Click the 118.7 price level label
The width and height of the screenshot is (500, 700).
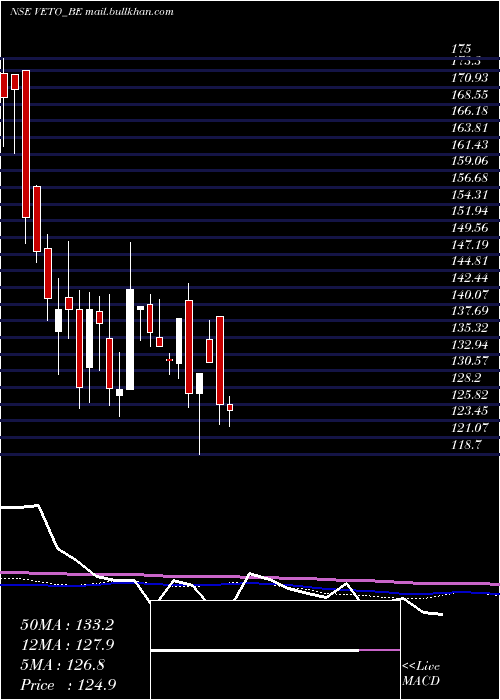pos(466,445)
